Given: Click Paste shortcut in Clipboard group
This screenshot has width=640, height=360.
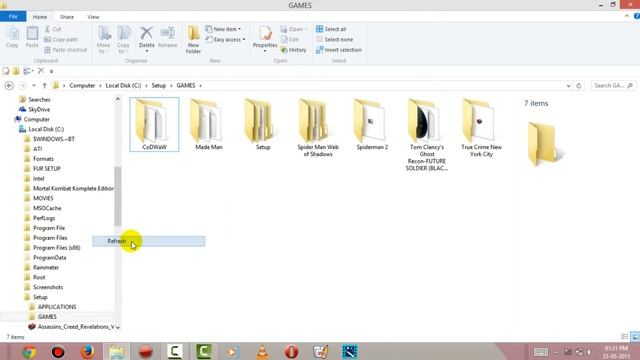Looking at the screenshot, I should pyautogui.click(x=66, y=50).
